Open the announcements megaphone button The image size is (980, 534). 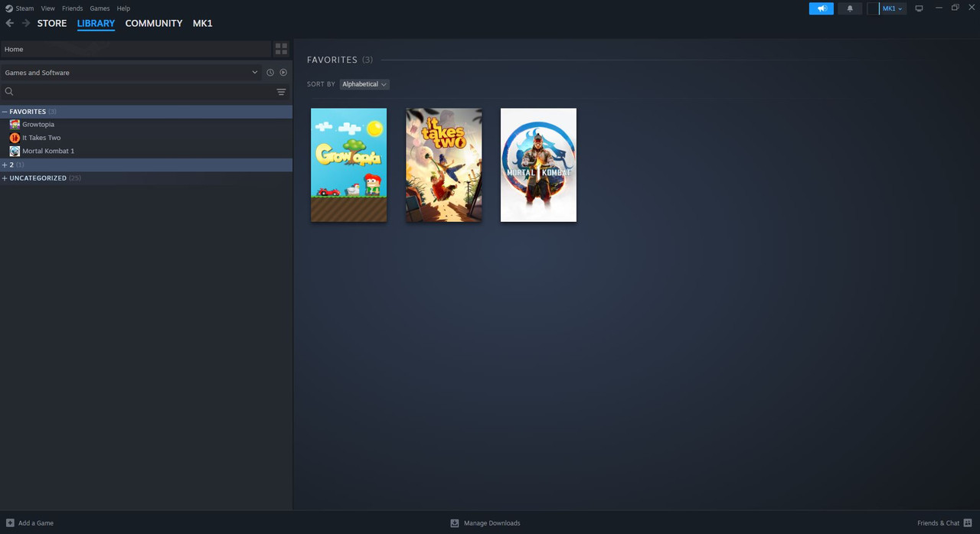point(822,8)
